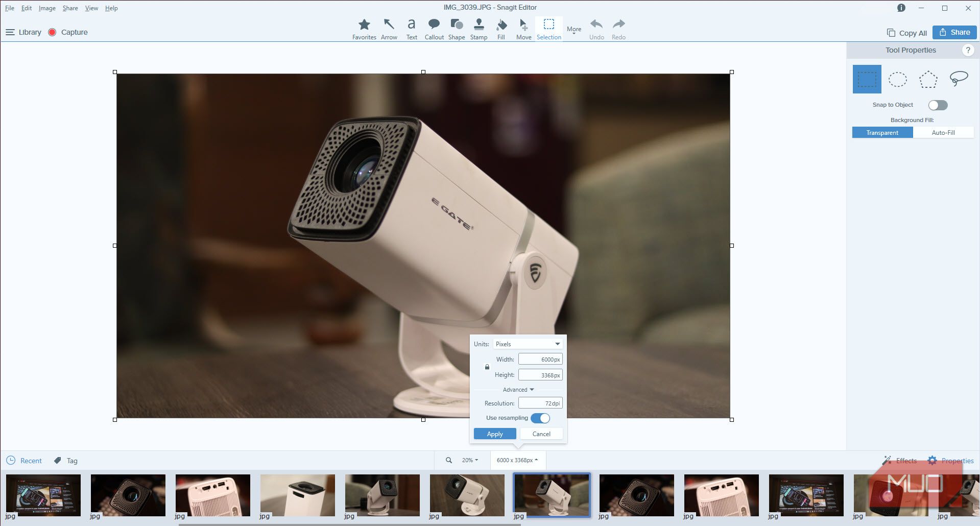Click the Redo arrow
The width and height of the screenshot is (980, 526).
pyautogui.click(x=618, y=29)
